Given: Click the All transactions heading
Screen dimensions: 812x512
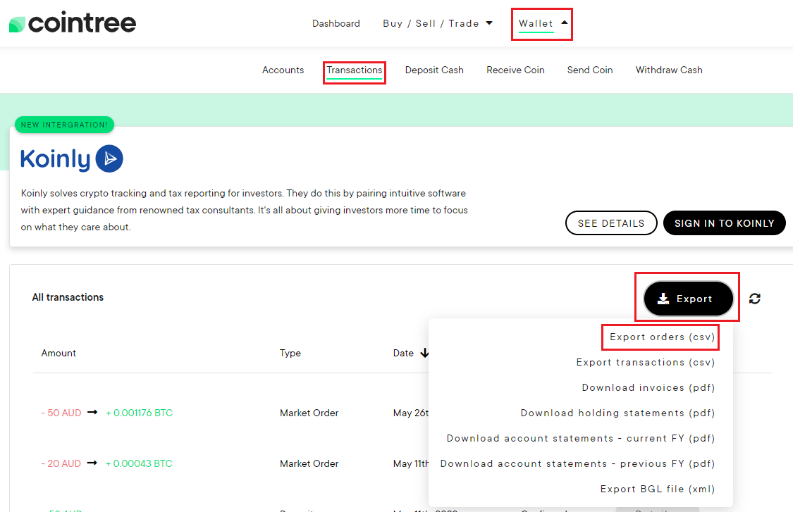Looking at the screenshot, I should tap(68, 297).
